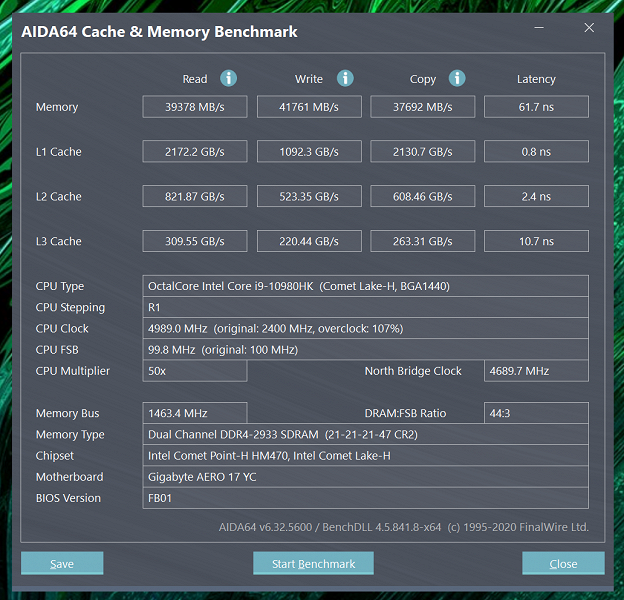The width and height of the screenshot is (624, 600).
Task: Click the AIDA64 version text at bottom
Action: [403, 527]
